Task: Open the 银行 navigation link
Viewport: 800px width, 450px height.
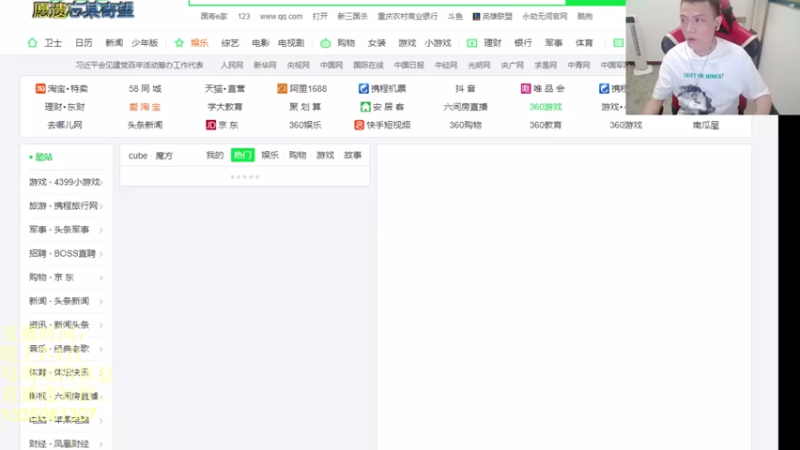Action: tap(523, 43)
